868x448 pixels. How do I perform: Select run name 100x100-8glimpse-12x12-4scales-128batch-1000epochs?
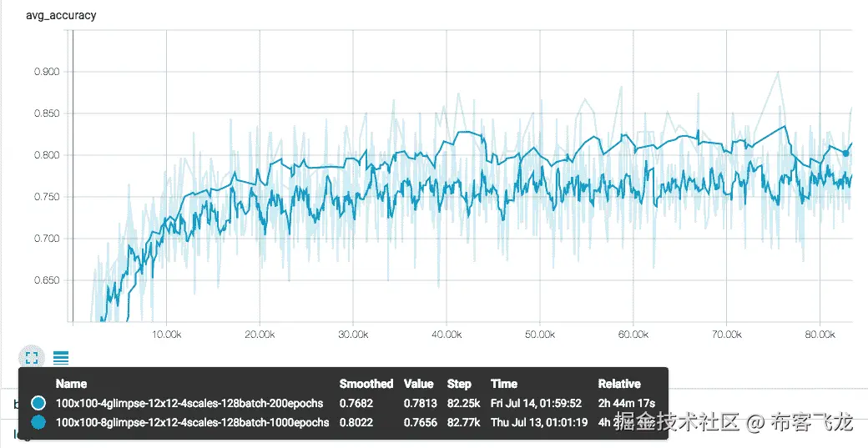193,423
